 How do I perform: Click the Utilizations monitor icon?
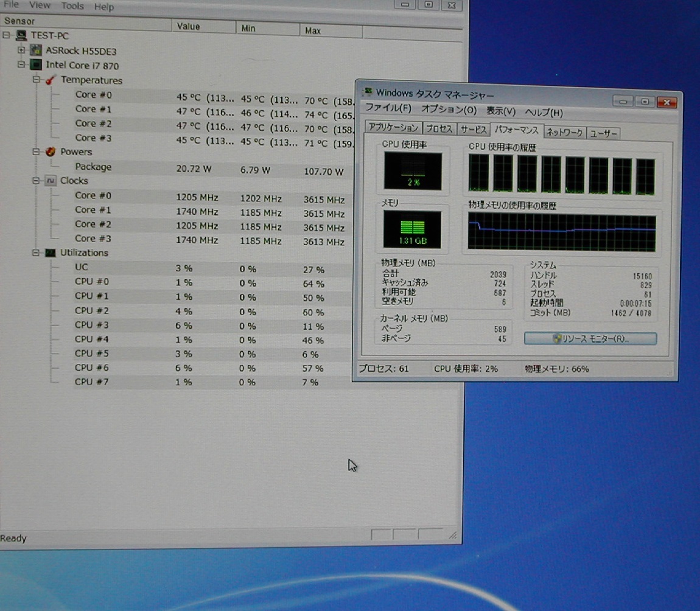point(51,253)
